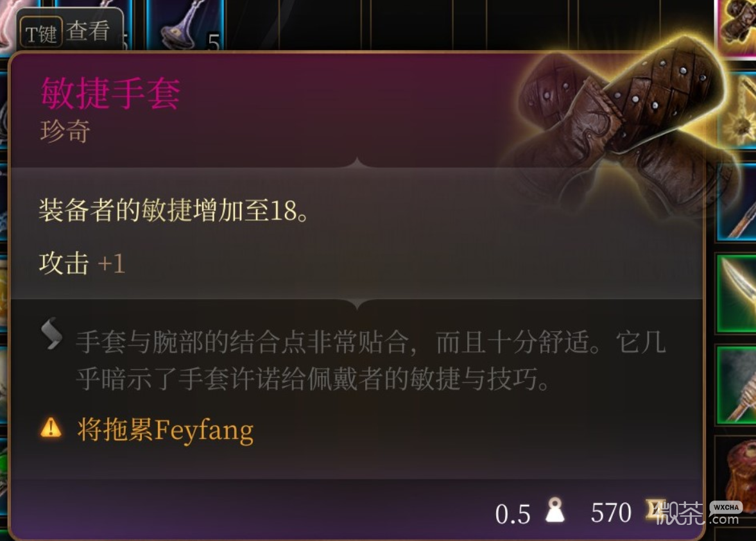Image resolution: width=756 pixels, height=541 pixels.
Task: Select the green-bordered wrapped club item slot
Action: pos(737,385)
